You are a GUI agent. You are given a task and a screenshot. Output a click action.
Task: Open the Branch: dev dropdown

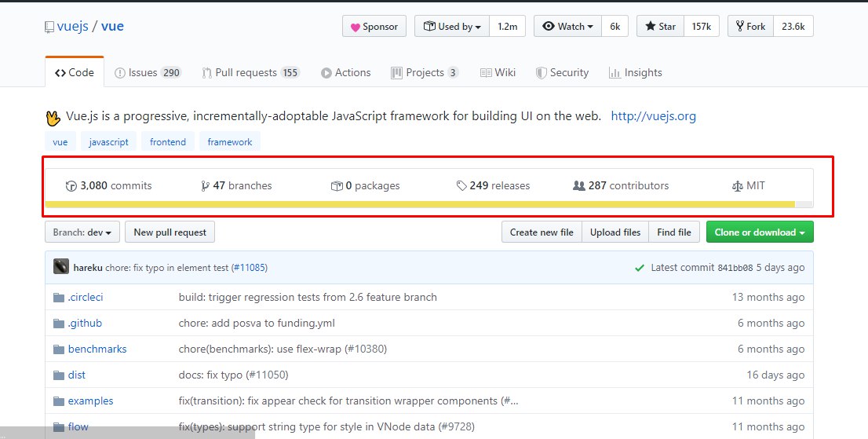82,232
